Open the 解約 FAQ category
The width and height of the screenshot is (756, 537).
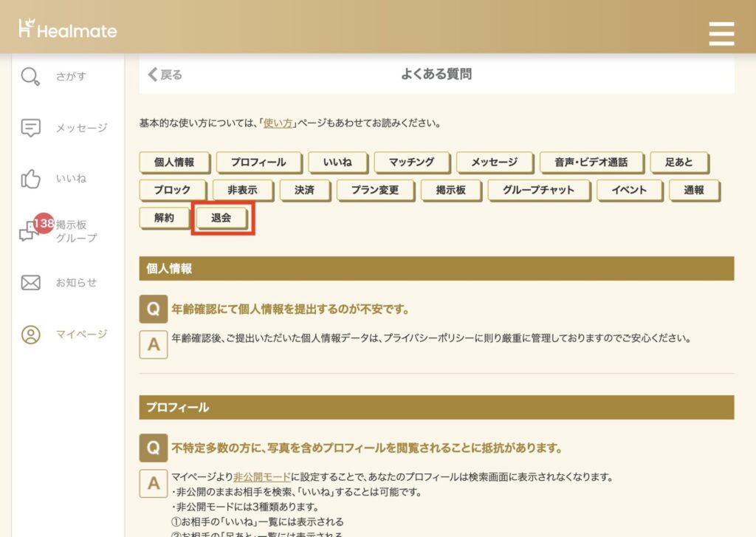click(165, 218)
